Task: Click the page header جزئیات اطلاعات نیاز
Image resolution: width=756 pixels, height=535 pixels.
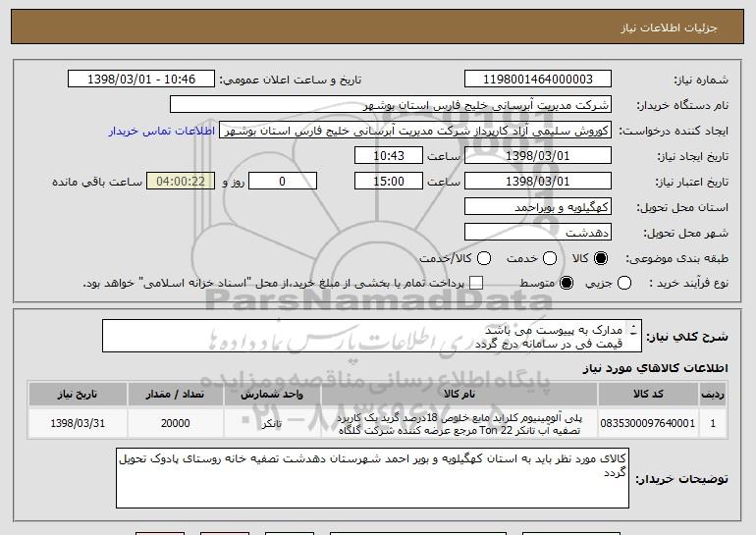Action: [669, 27]
